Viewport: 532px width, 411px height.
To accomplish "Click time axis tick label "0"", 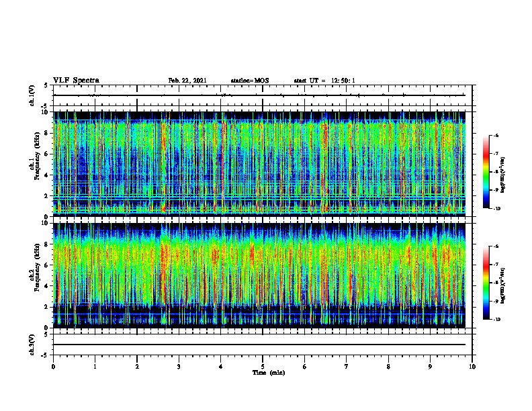I will (53, 367).
